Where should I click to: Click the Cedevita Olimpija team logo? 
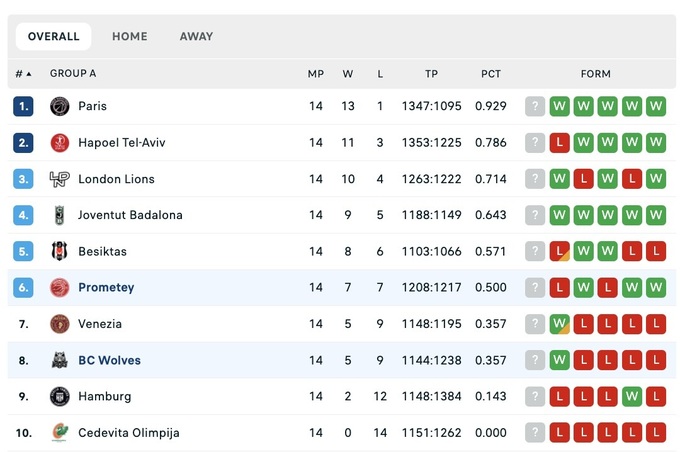(60, 433)
